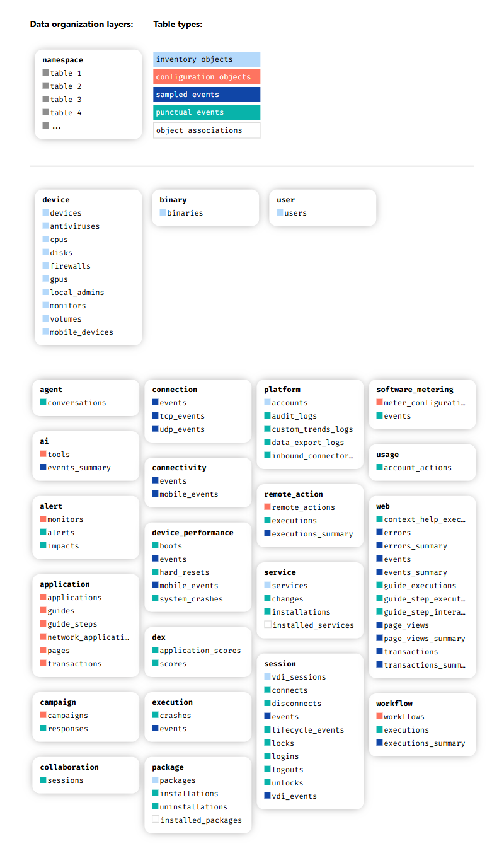
Task: Click the teal square beside conversations
Action: (x=43, y=403)
